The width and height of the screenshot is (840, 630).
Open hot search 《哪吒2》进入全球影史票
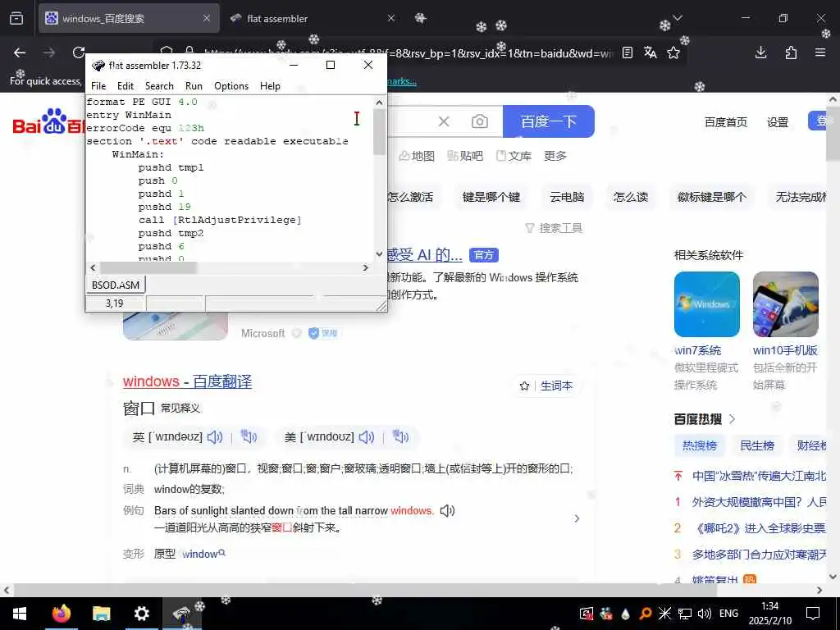coord(760,528)
